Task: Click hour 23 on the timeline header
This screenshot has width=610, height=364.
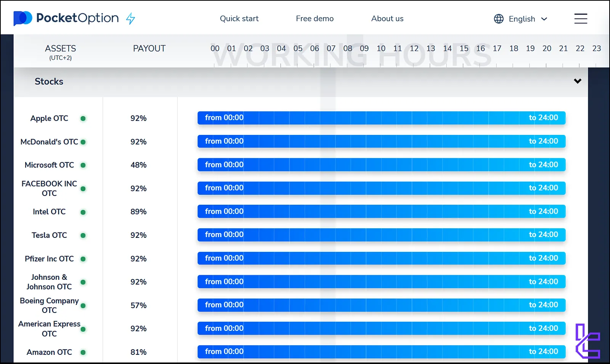Action: [597, 48]
